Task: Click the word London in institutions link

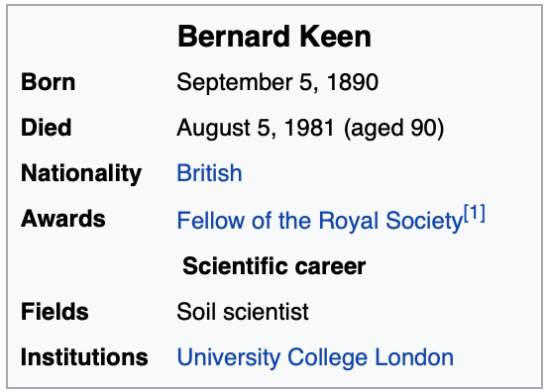Action: (x=414, y=358)
